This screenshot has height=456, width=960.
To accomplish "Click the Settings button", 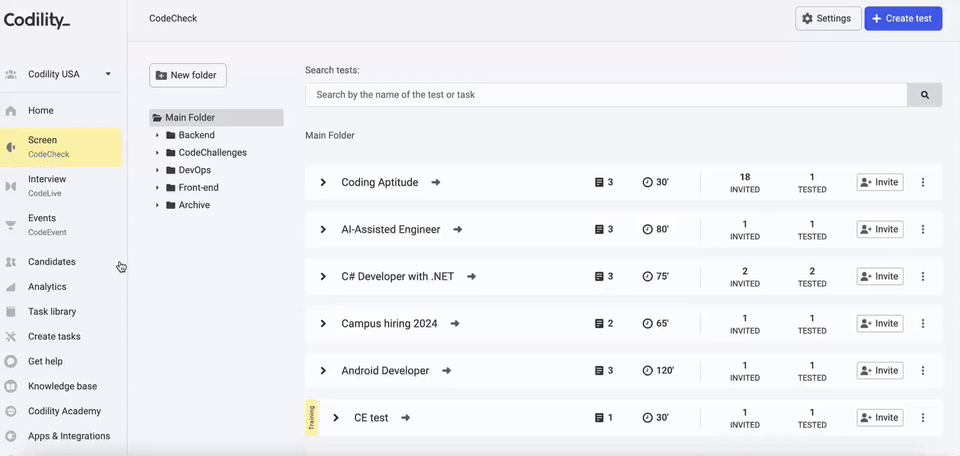I will pos(828,18).
